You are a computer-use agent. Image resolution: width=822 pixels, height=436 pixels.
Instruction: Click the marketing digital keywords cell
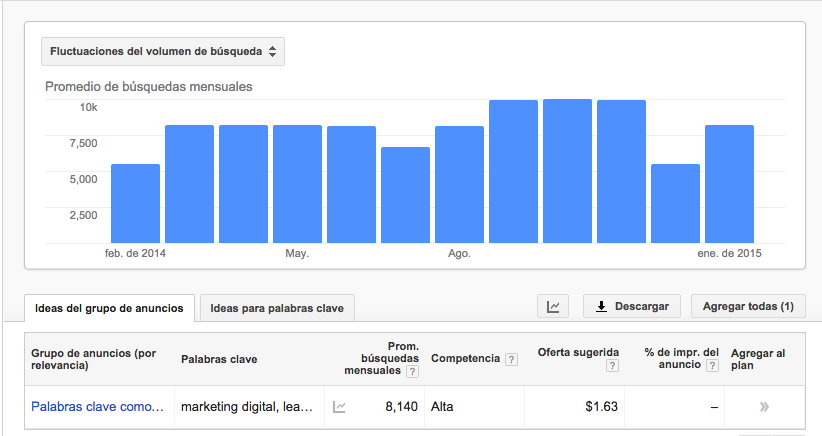click(247, 407)
